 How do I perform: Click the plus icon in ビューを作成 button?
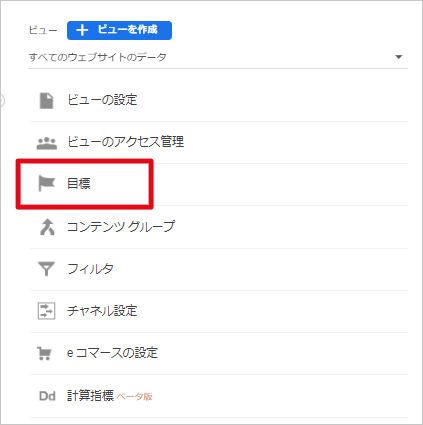pyautogui.click(x=82, y=30)
